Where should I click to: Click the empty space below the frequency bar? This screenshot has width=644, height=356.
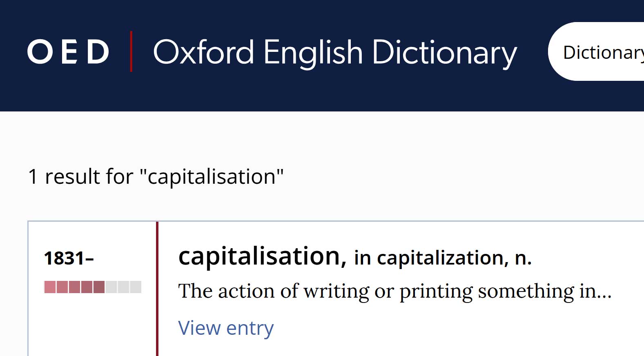click(92, 325)
